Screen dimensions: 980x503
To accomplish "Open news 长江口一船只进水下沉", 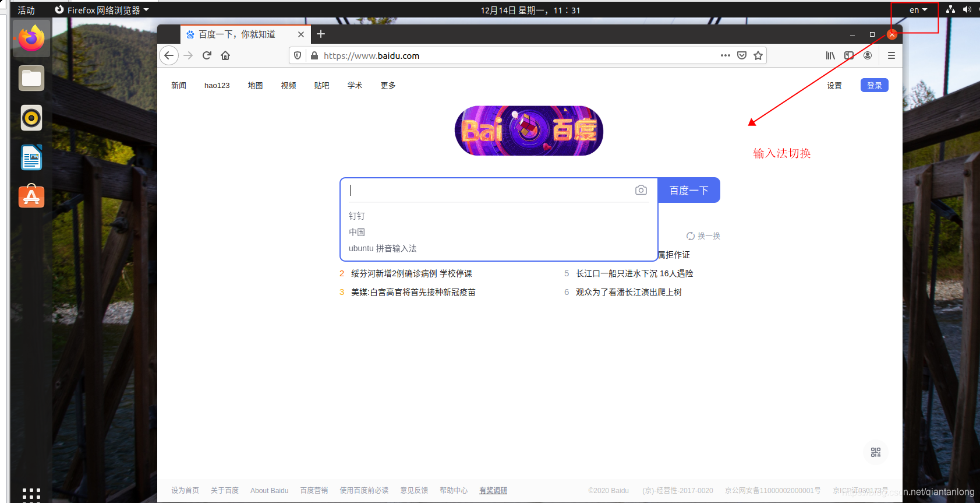I will click(x=634, y=273).
